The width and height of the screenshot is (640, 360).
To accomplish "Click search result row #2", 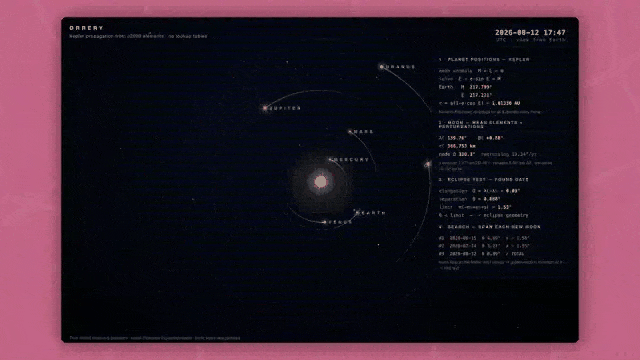I will point(484,246).
